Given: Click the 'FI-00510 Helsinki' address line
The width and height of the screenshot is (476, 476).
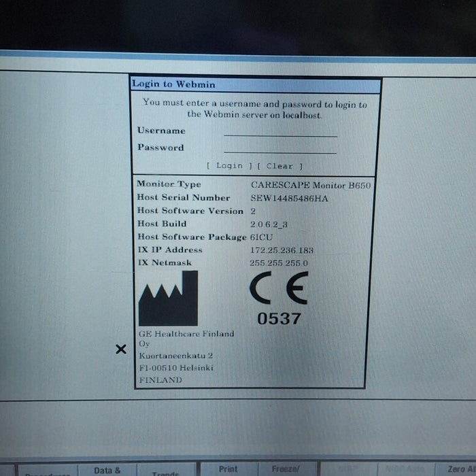Looking at the screenshot, I should pos(176,368).
